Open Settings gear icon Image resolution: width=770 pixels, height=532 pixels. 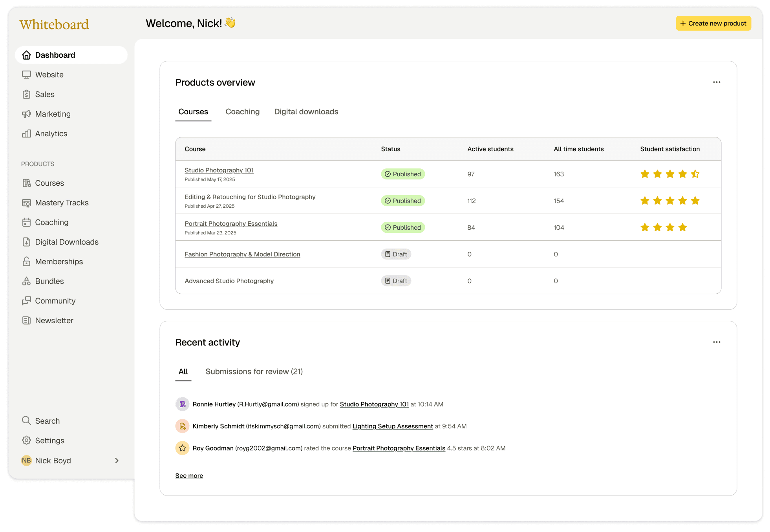[x=26, y=440]
